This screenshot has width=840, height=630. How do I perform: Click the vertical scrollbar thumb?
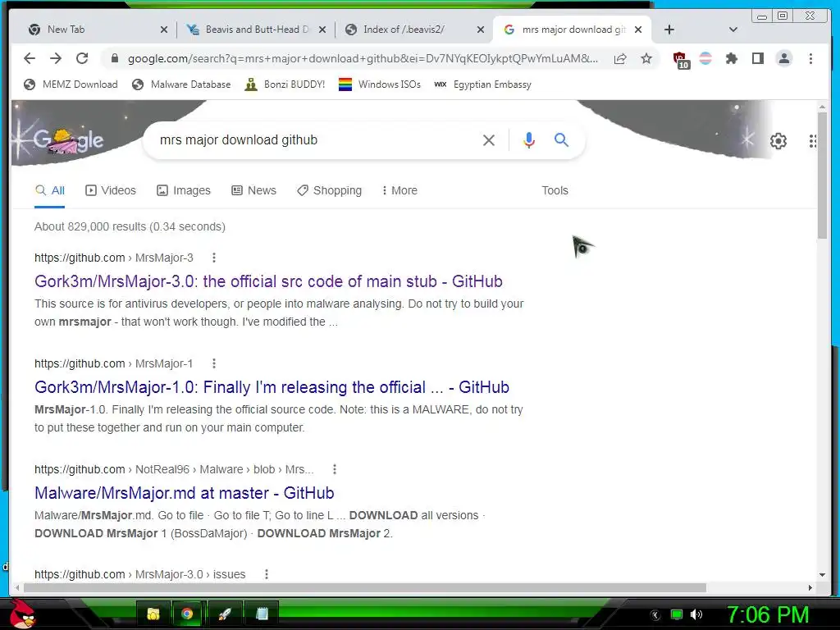click(822, 176)
